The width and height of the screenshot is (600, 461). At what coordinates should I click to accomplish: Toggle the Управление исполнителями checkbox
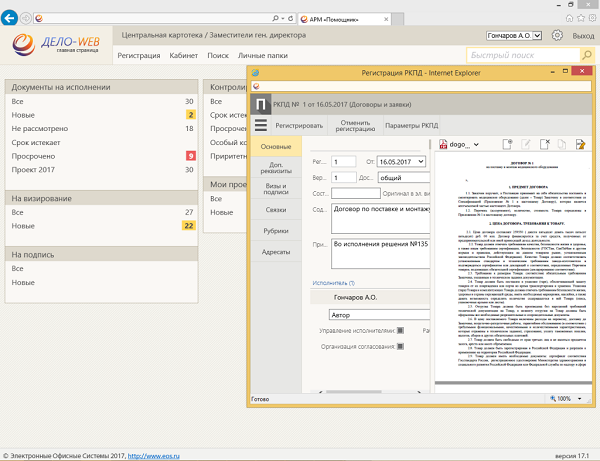(400, 330)
